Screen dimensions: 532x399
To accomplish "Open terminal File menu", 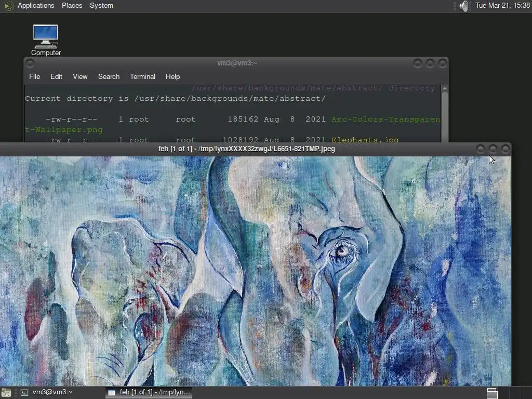I will point(35,77).
